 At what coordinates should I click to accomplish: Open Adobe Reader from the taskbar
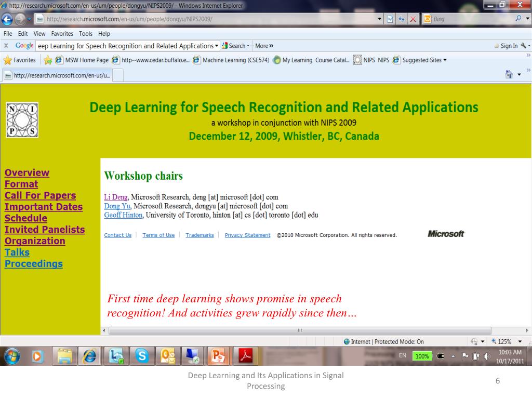point(245,356)
